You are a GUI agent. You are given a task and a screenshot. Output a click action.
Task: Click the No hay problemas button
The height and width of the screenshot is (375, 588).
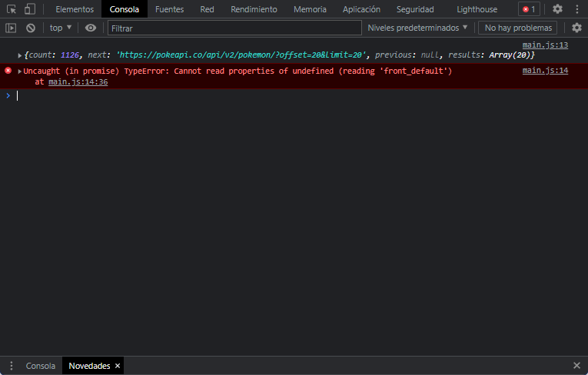518,28
